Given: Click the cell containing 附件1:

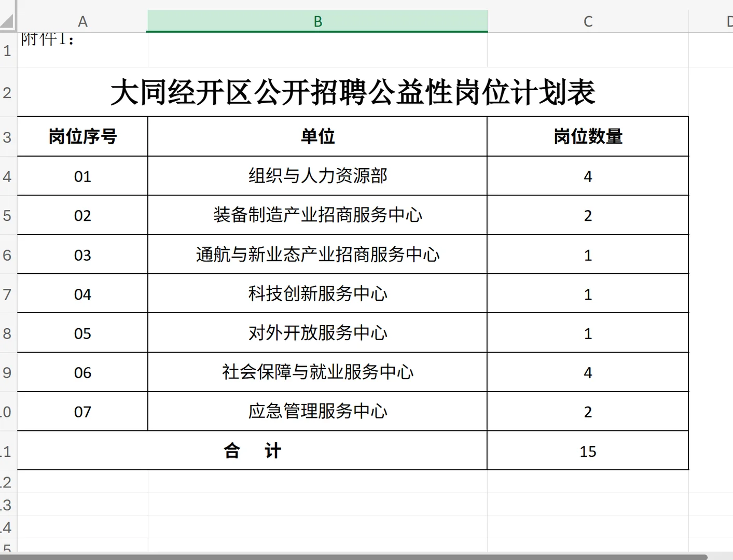Looking at the screenshot, I should [x=82, y=50].
